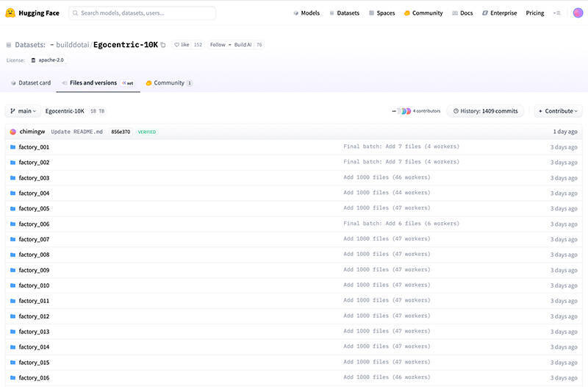Expand the main branch dropdown

point(24,111)
